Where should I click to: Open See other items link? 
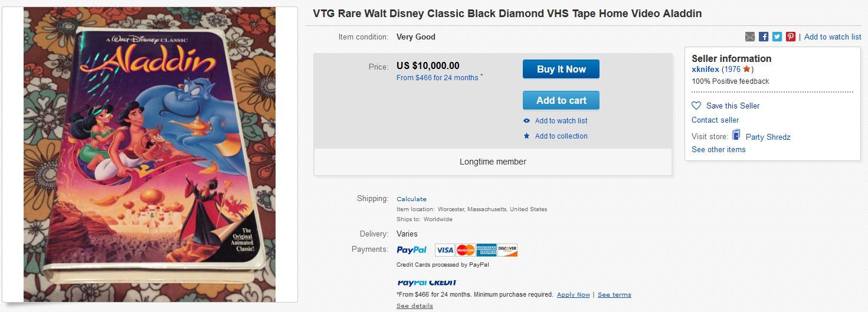[x=718, y=149]
